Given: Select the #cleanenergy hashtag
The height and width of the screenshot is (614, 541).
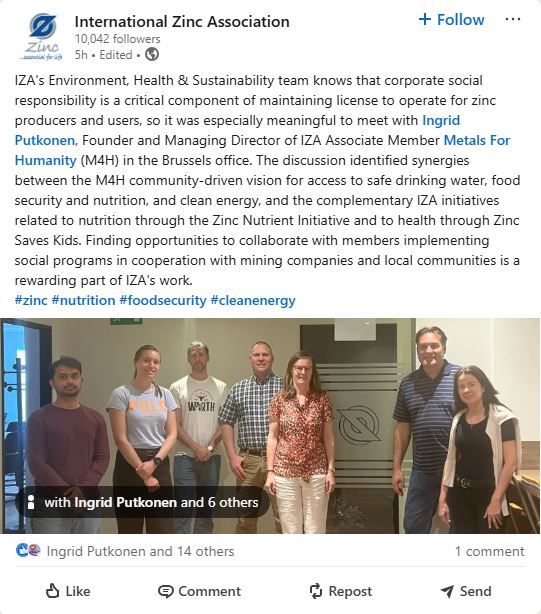Looking at the screenshot, I should click(x=253, y=300).
